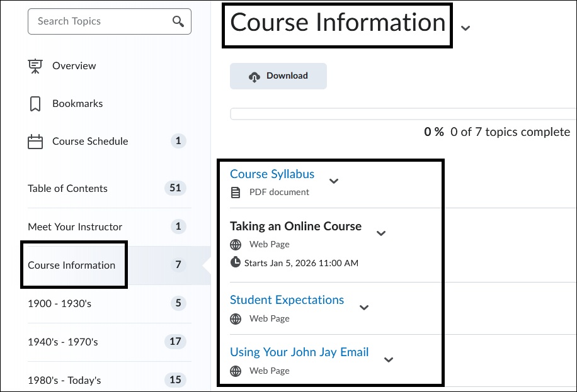
Task: Select the globe icon beside Taking an Online Course
Action: 235,244
